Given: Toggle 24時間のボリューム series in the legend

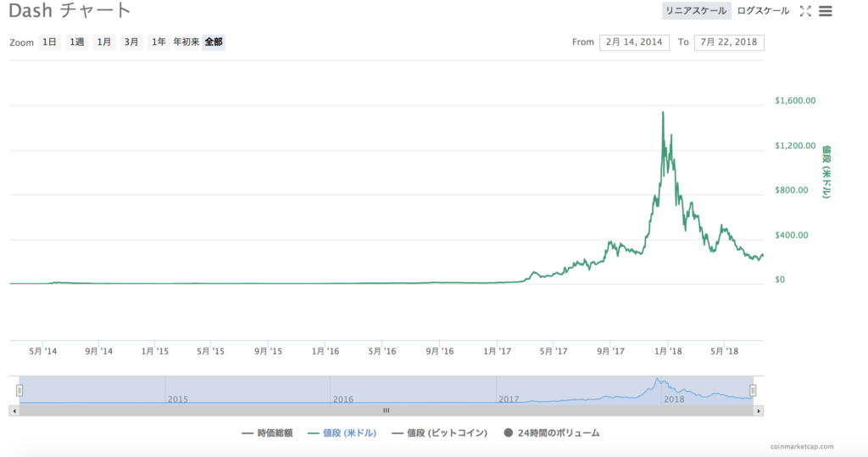Looking at the screenshot, I should tap(551, 433).
